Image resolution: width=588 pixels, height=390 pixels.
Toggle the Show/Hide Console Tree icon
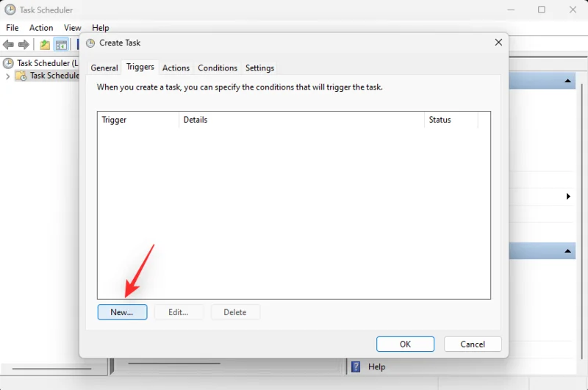coord(61,45)
